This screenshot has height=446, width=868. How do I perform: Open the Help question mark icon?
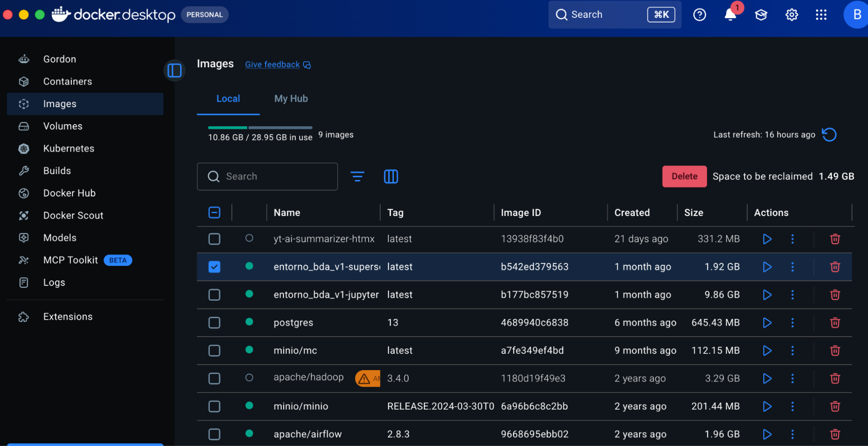tap(700, 15)
